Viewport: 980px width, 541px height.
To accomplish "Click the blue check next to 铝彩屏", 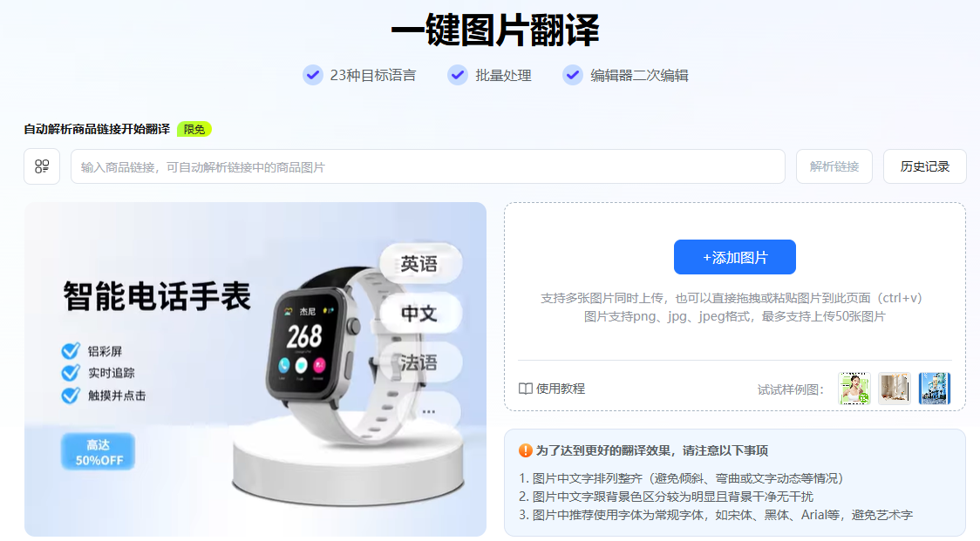I will [71, 350].
